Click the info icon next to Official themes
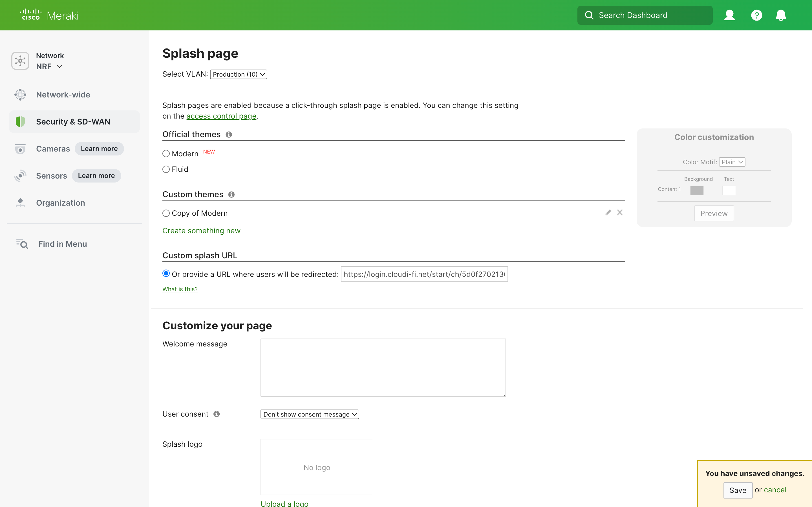Viewport: 812px width, 507px height. point(229,134)
